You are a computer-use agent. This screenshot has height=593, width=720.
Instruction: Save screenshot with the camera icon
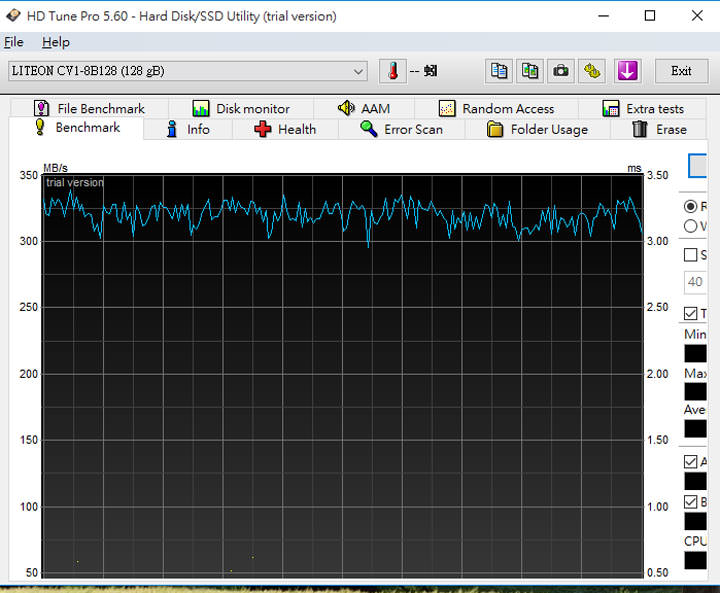[562, 71]
